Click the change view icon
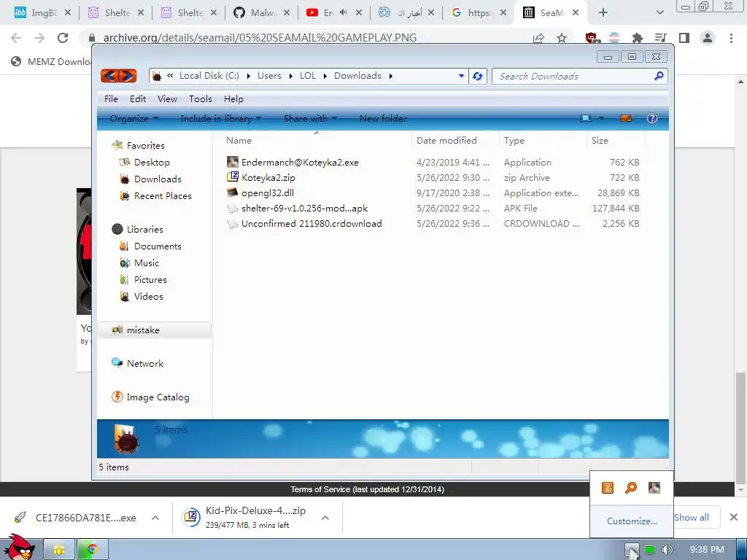The width and height of the screenshot is (747, 560). tap(586, 118)
